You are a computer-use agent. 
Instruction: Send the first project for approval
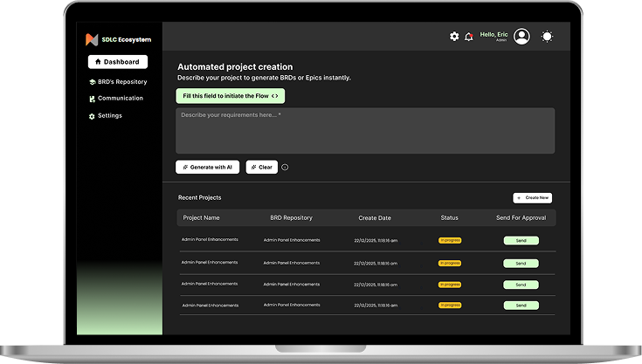point(521,240)
